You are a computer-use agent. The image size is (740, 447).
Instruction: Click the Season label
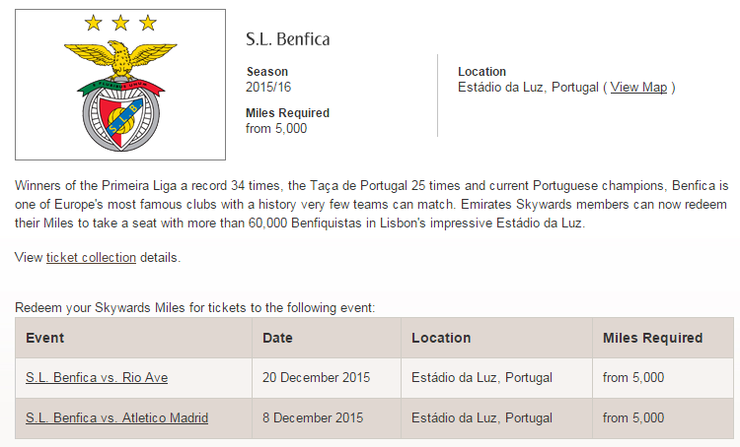pos(267,72)
